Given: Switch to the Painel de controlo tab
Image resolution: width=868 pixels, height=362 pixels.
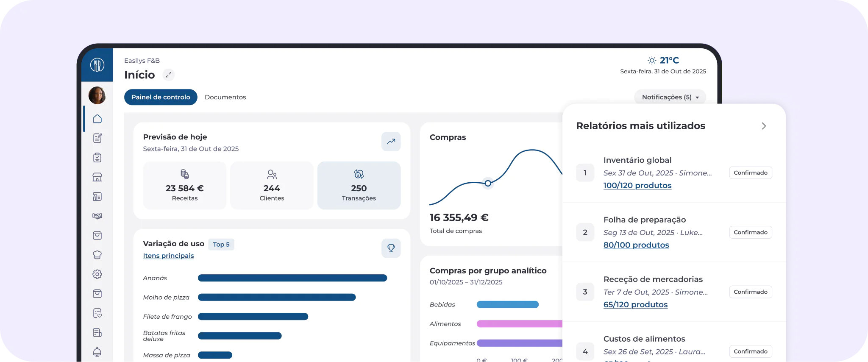Looking at the screenshot, I should click(x=161, y=97).
